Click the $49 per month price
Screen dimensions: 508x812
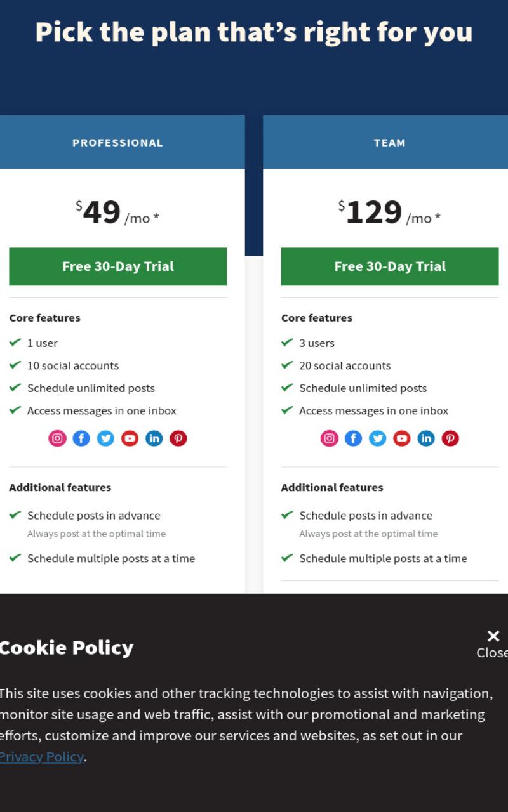[117, 213]
